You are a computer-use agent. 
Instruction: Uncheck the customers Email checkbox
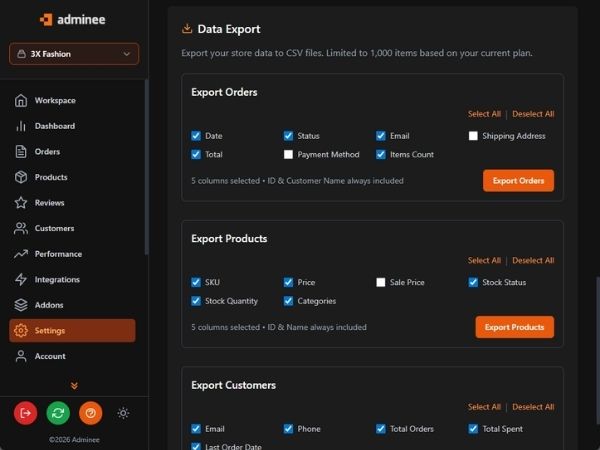(196, 429)
